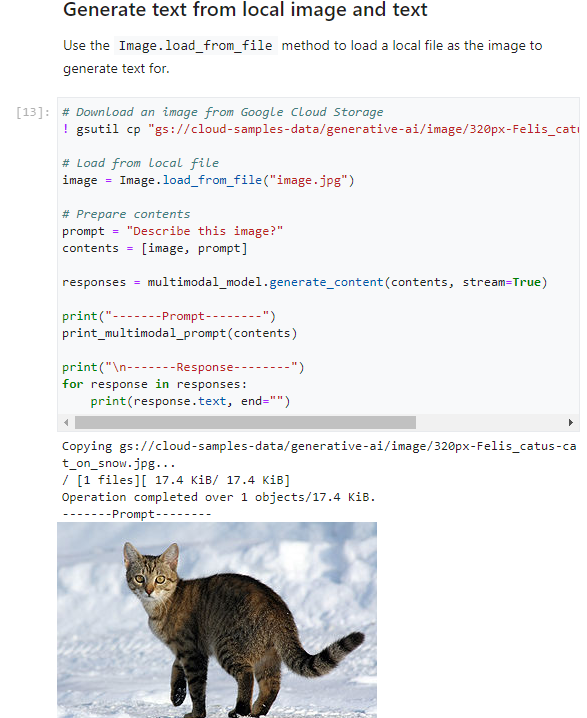
Task: Click the 'for response in responses:' line
Action: pyautogui.click(x=154, y=384)
